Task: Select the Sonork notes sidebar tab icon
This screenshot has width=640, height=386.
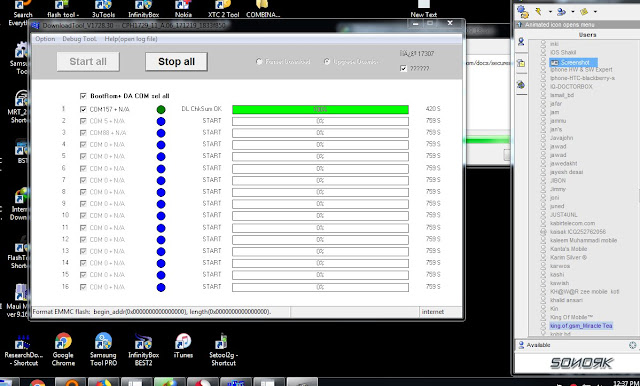Action: pos(521,63)
